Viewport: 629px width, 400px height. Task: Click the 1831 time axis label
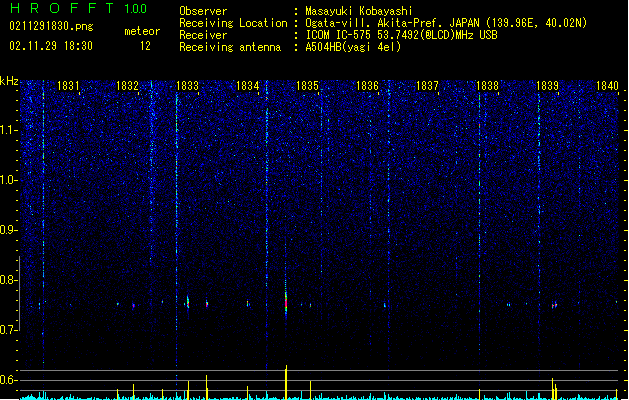(68, 86)
